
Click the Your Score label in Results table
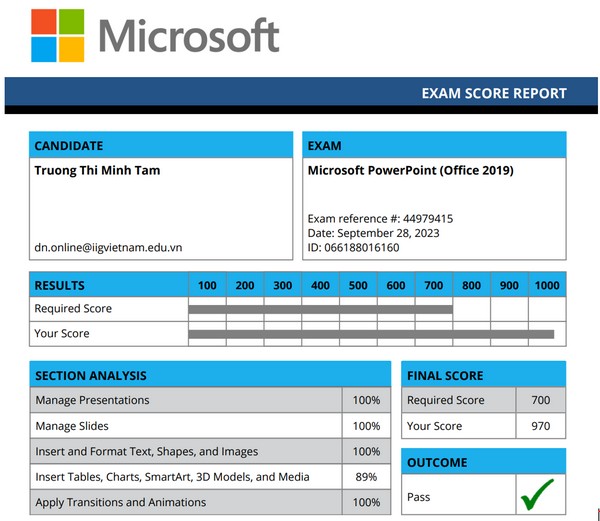(x=62, y=333)
